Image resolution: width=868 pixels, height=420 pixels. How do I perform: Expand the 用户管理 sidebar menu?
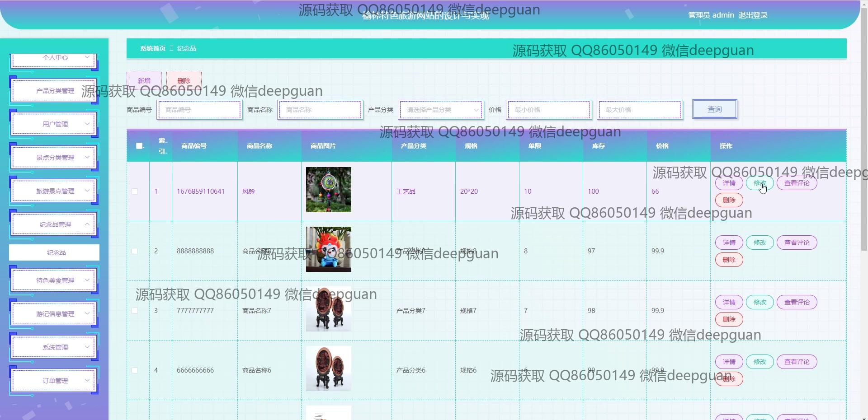pyautogui.click(x=54, y=124)
